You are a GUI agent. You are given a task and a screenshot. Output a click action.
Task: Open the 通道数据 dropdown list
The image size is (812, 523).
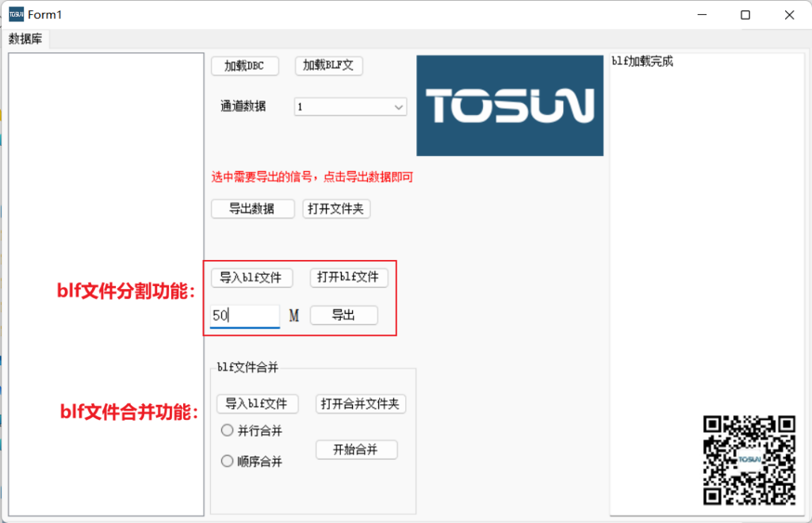(x=350, y=107)
